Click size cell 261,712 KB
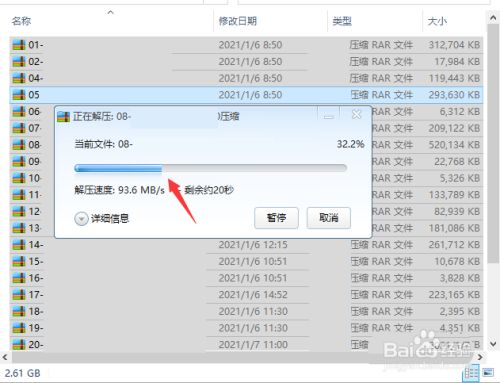The image size is (500, 383). click(x=454, y=245)
